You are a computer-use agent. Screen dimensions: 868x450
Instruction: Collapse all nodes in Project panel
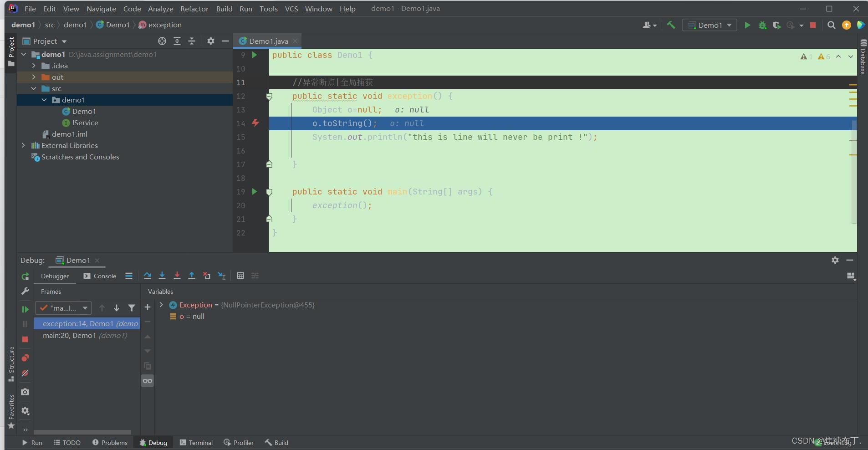pos(192,41)
